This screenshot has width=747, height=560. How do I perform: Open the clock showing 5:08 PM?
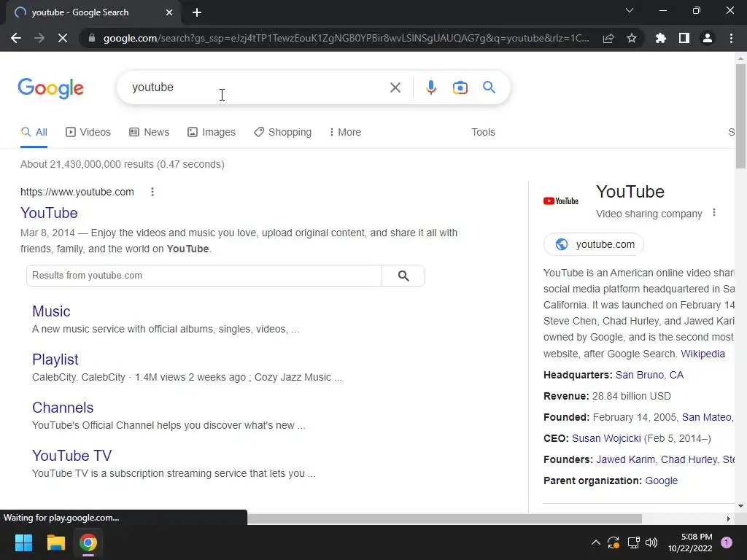690,542
